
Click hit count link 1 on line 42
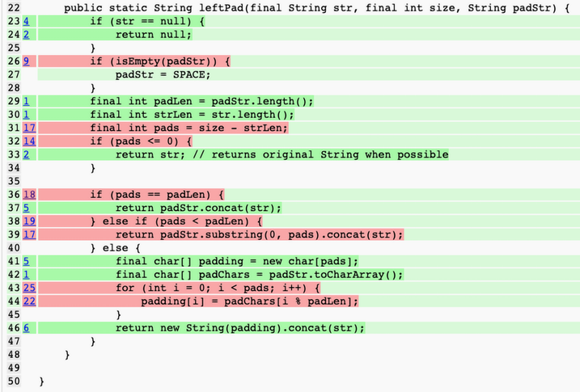click(27, 274)
